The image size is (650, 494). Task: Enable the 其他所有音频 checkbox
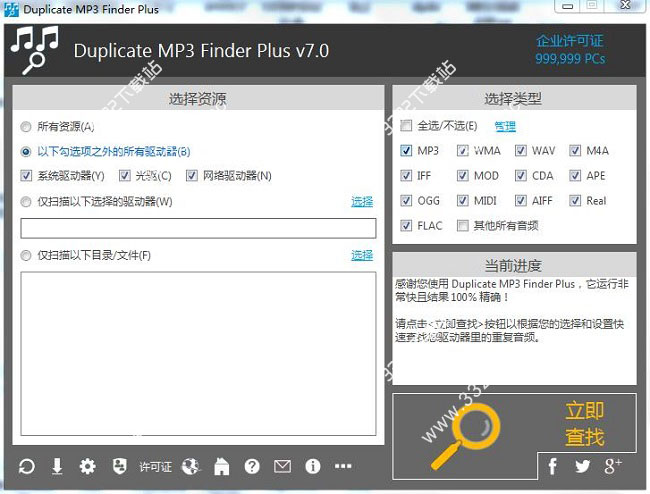click(463, 225)
